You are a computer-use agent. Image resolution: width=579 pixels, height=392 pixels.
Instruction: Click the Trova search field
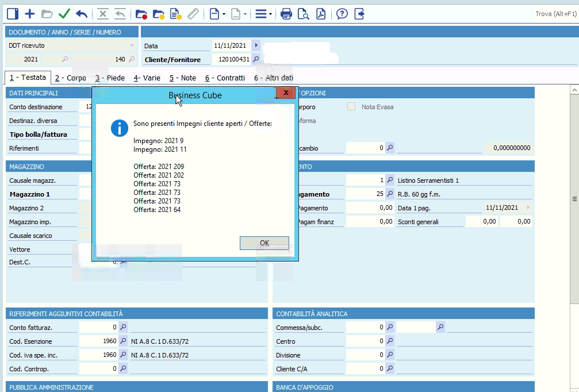[x=556, y=14]
